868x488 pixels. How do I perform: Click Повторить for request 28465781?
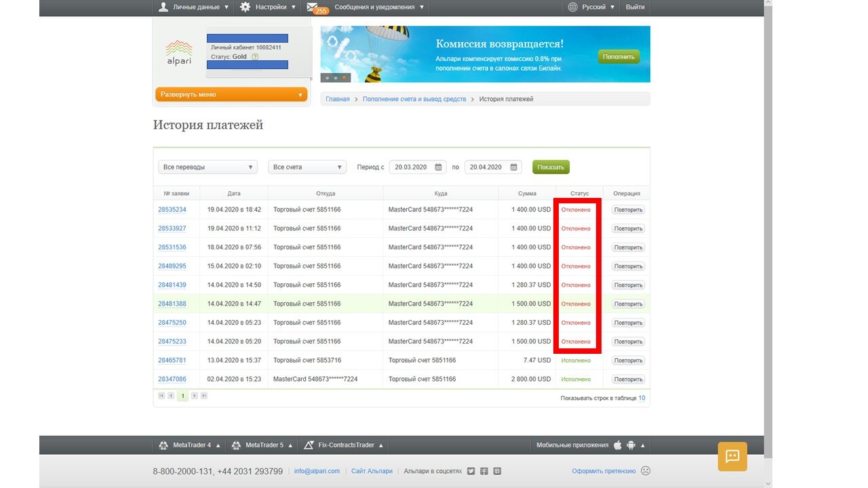pos(628,361)
